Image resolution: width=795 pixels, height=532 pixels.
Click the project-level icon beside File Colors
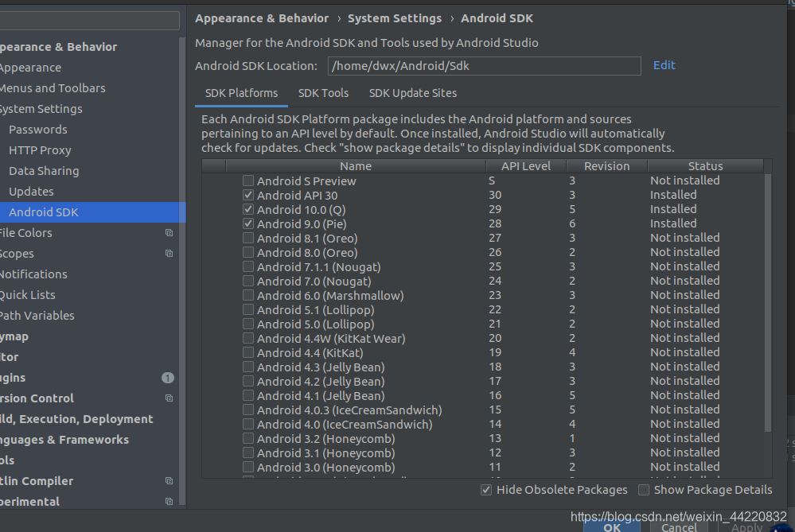click(170, 232)
